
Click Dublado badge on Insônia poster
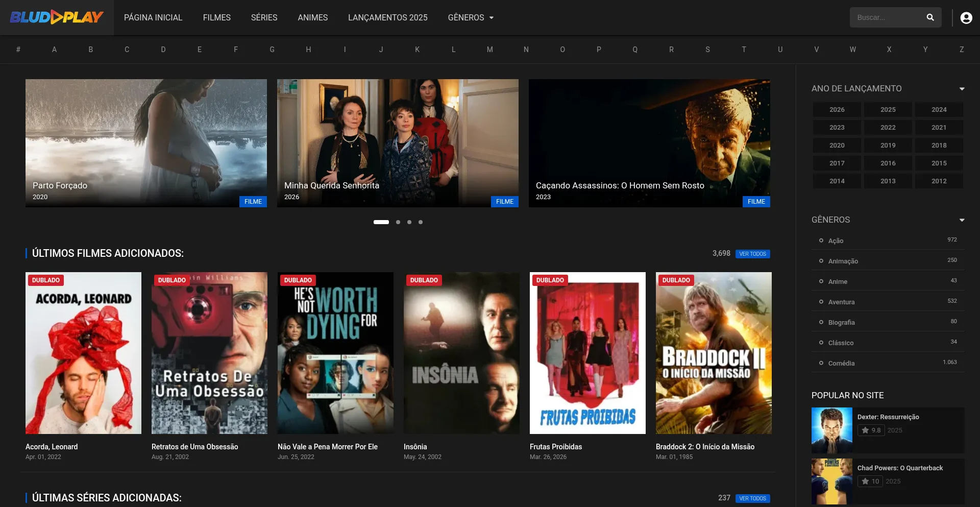[424, 280]
